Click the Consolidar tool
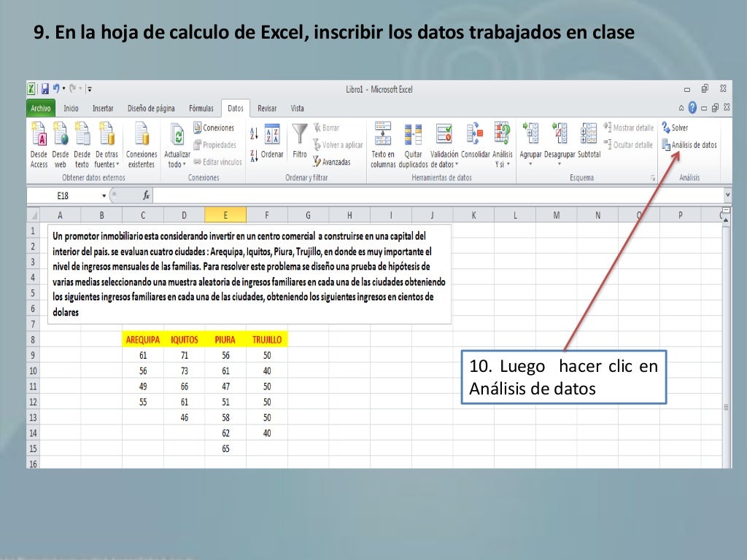This screenshot has width=747, height=560. coord(475,140)
